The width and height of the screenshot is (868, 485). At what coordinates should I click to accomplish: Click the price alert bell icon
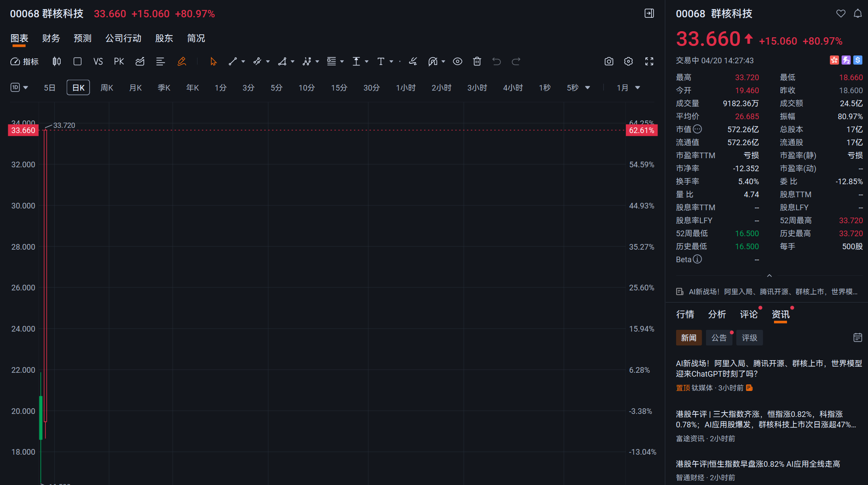click(857, 14)
